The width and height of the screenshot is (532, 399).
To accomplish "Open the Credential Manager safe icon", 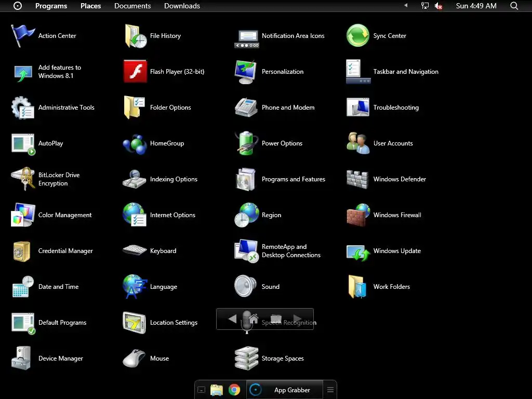I will [22, 251].
